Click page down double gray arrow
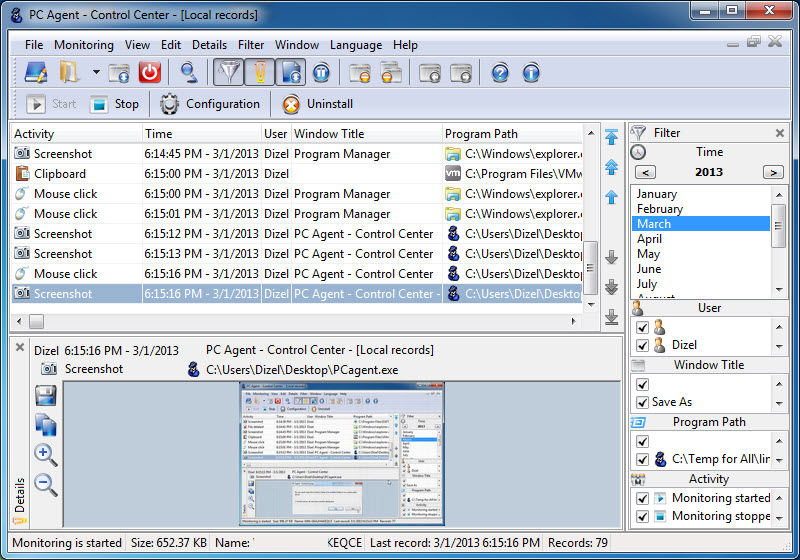Image resolution: width=800 pixels, height=560 pixels. click(611, 287)
